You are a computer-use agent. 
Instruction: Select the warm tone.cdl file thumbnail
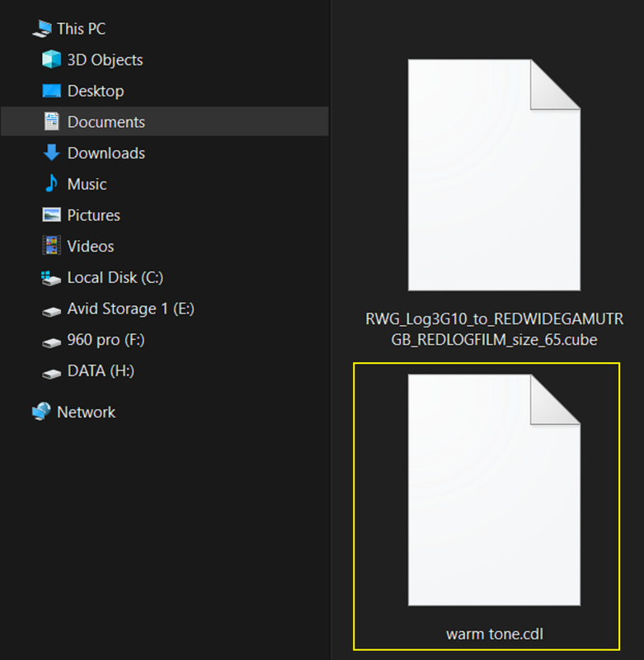pyautogui.click(x=494, y=490)
